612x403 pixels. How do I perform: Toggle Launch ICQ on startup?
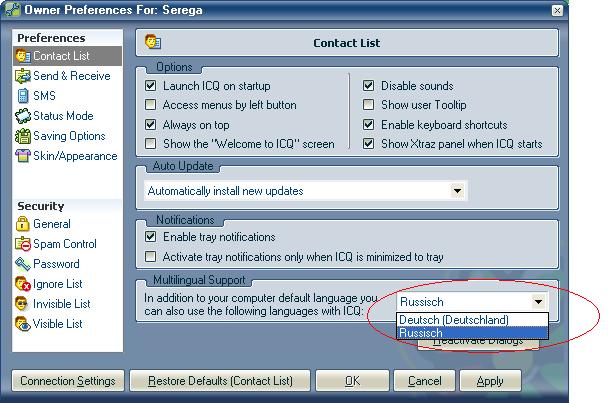(x=150, y=85)
